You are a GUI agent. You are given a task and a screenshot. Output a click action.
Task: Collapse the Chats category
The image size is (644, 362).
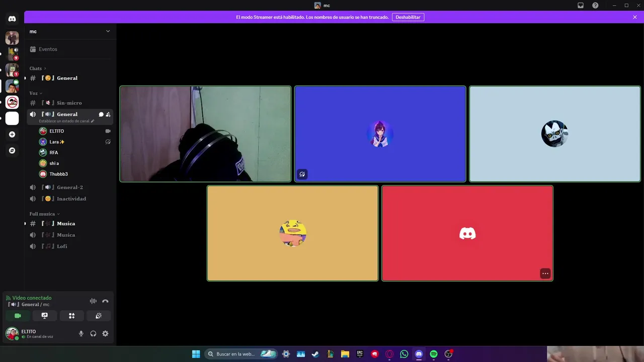point(38,68)
